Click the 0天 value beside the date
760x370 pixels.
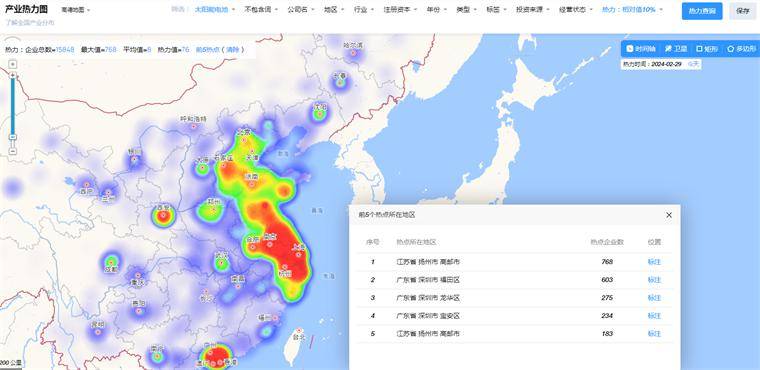click(694, 64)
